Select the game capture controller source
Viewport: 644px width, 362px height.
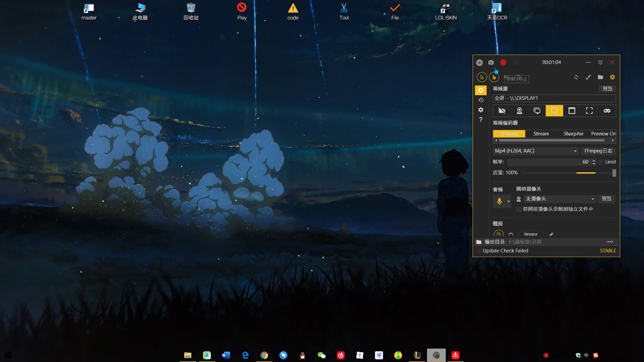607,111
